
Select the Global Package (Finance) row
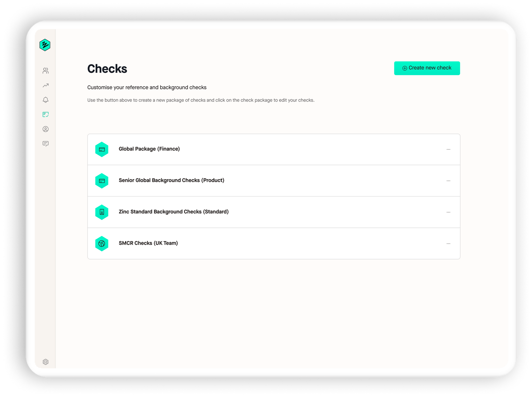pyautogui.click(x=149, y=149)
